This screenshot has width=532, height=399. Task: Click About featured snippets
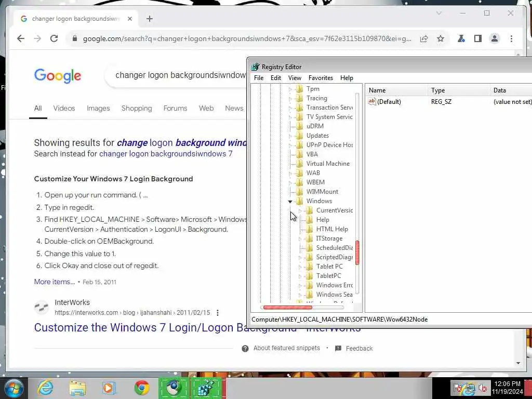[x=286, y=348]
